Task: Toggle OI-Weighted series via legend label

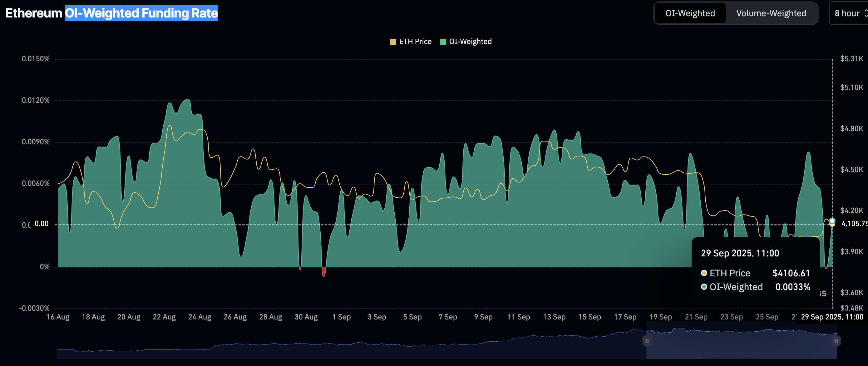Action: click(470, 42)
